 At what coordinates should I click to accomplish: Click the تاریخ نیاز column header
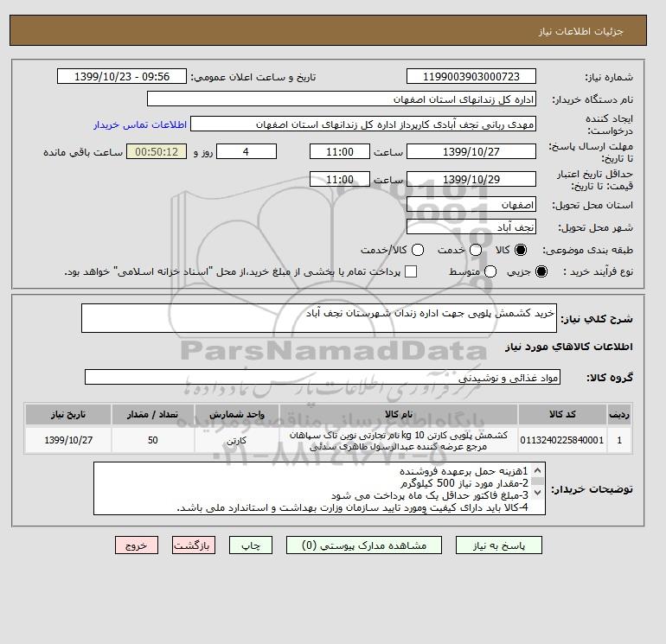[68, 414]
